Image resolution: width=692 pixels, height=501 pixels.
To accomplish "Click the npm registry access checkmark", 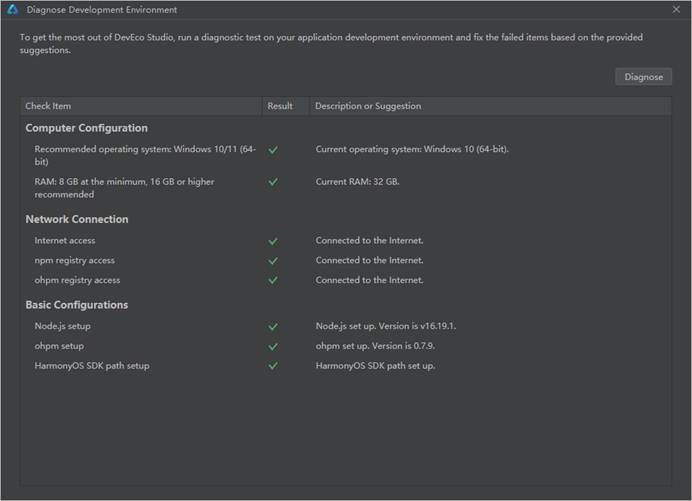I will 273,261.
